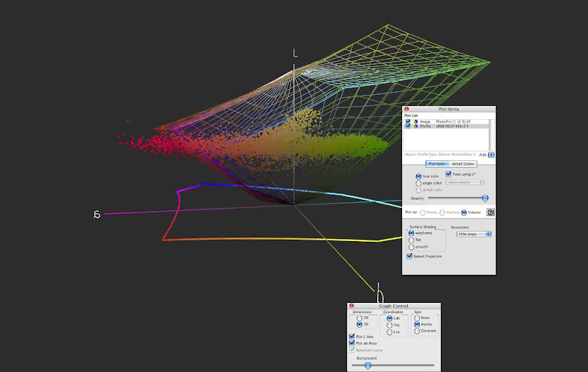Select flat surface shading

[412, 240]
